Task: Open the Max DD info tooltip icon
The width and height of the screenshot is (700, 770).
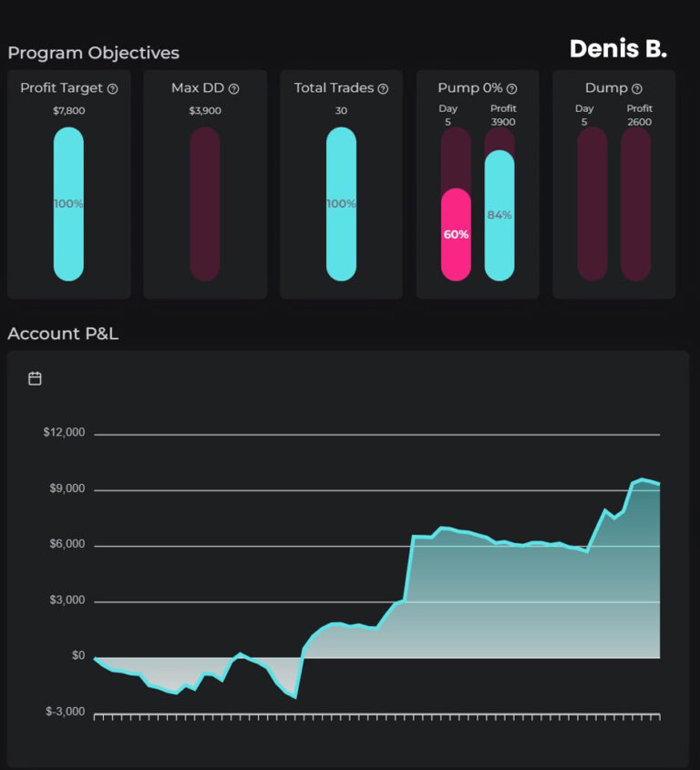Action: (x=233, y=89)
